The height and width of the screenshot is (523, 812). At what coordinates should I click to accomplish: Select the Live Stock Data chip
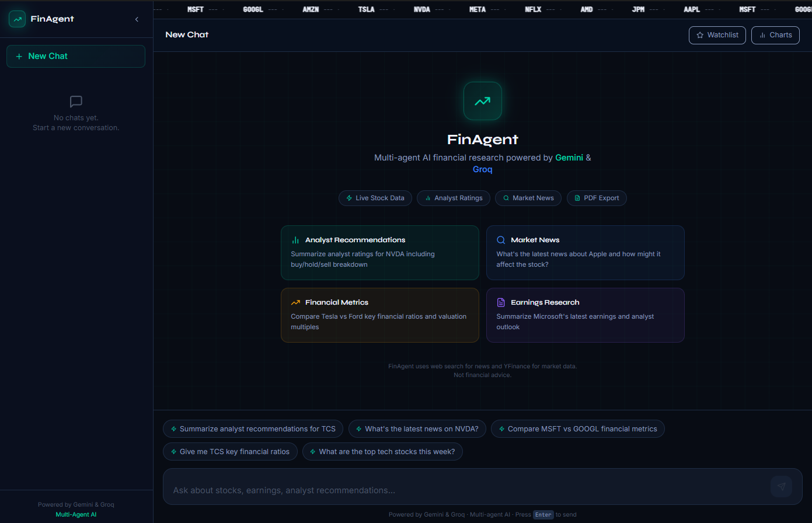point(375,198)
